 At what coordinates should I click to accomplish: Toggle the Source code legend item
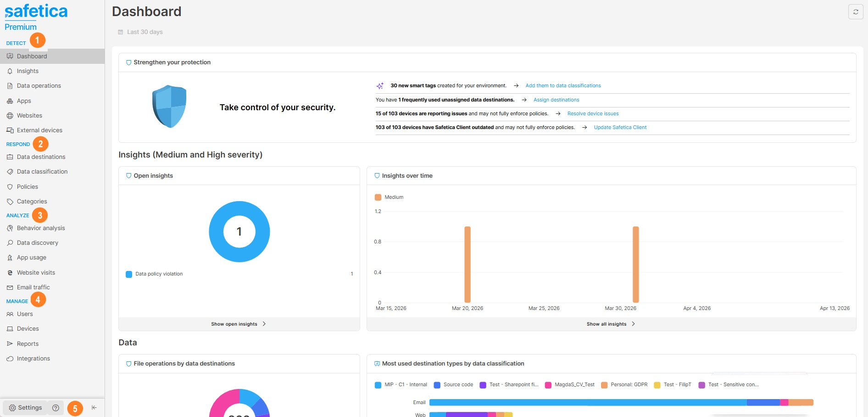click(x=453, y=385)
